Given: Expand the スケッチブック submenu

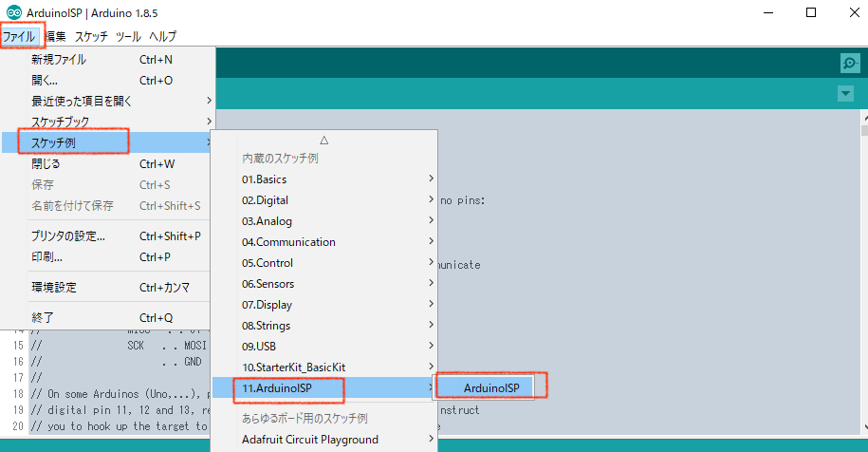Looking at the screenshot, I should (x=107, y=122).
